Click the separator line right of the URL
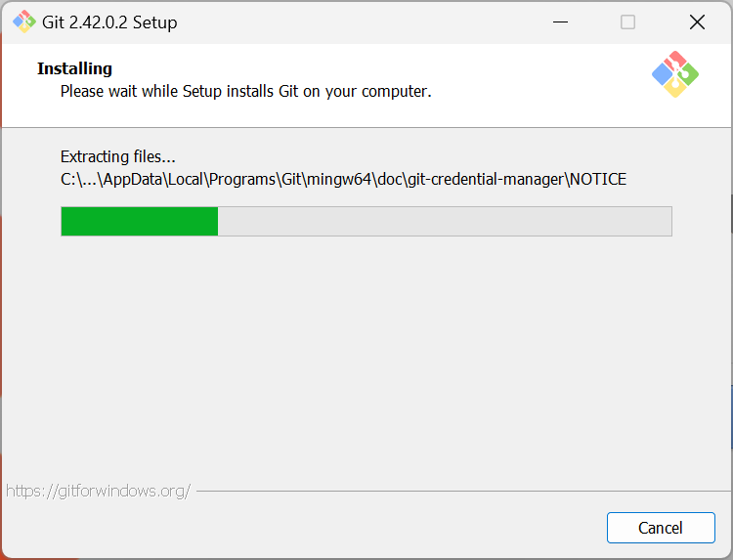Image resolution: width=733 pixels, height=560 pixels. click(459, 491)
